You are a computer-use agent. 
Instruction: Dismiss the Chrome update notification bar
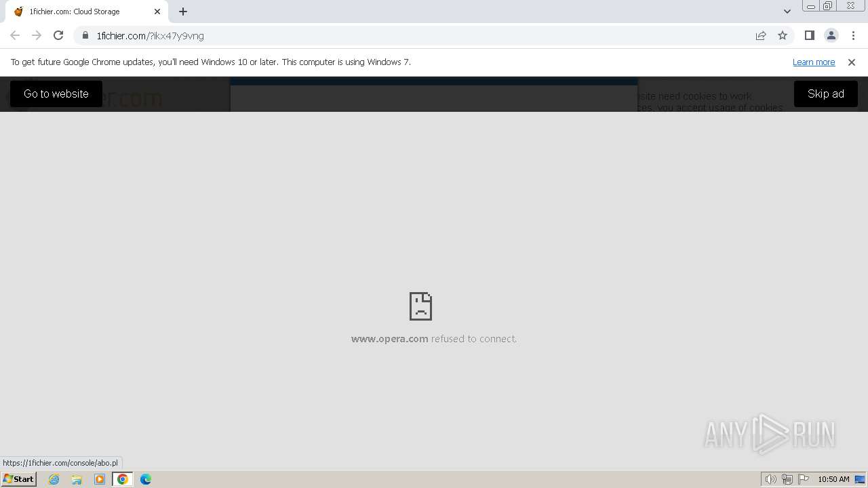pyautogui.click(x=852, y=62)
